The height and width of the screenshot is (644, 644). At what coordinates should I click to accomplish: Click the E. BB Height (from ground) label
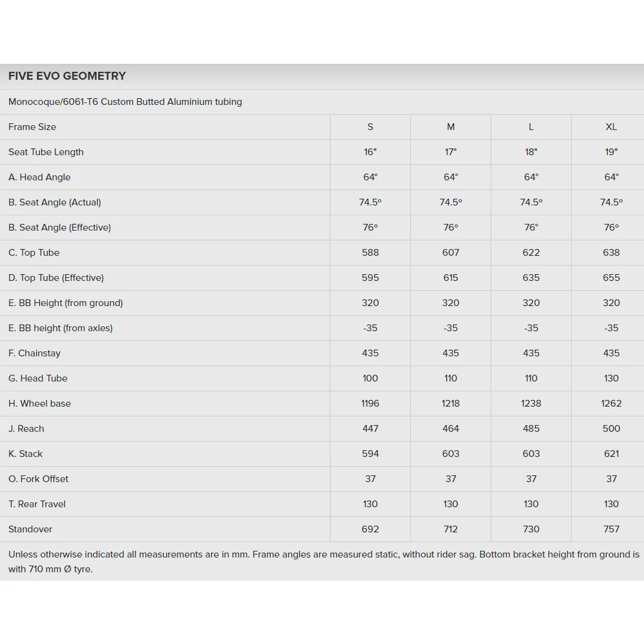click(66, 303)
